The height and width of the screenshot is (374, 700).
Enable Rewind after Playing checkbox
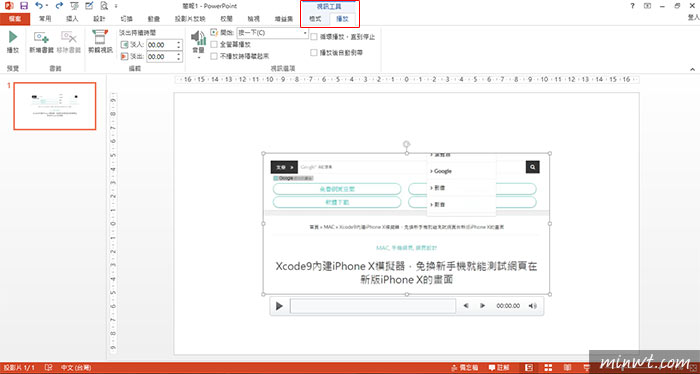pos(314,53)
